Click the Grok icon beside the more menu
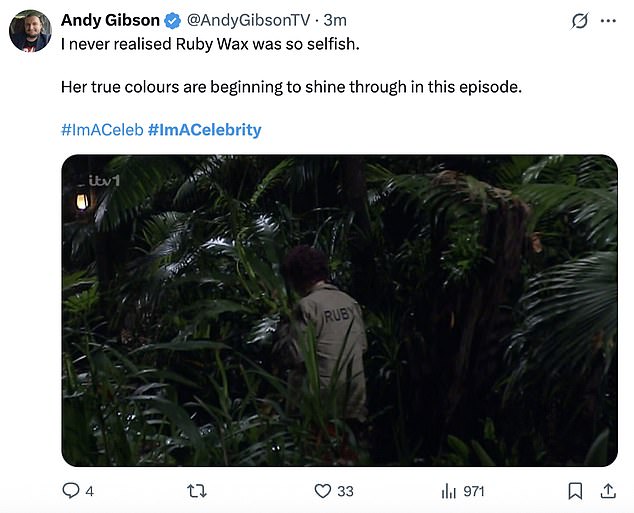This screenshot has height=513, width=634. coord(577,21)
